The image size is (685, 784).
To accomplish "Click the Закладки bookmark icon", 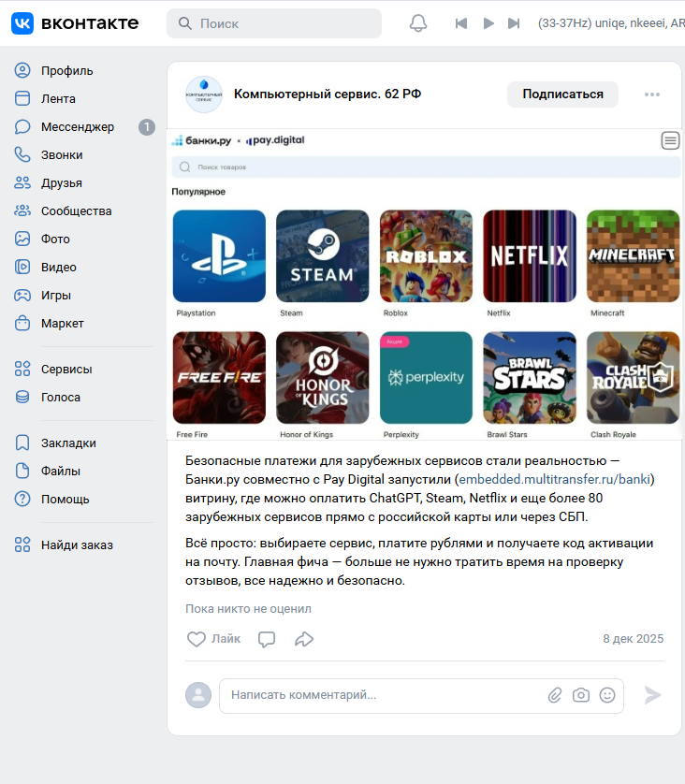I will [22, 443].
